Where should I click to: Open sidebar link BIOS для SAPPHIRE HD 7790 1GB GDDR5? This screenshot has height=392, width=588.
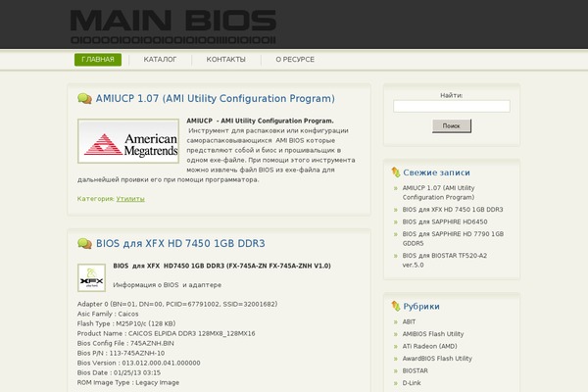click(453, 238)
